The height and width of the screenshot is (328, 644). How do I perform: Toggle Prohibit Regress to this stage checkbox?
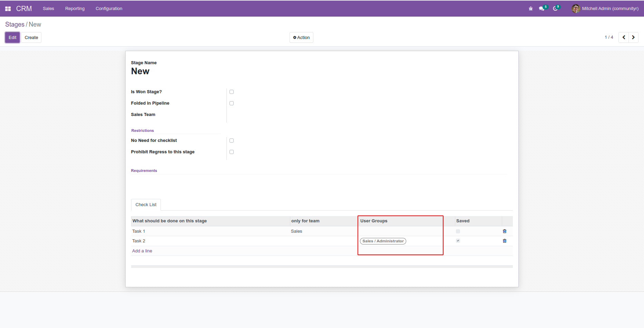click(232, 152)
